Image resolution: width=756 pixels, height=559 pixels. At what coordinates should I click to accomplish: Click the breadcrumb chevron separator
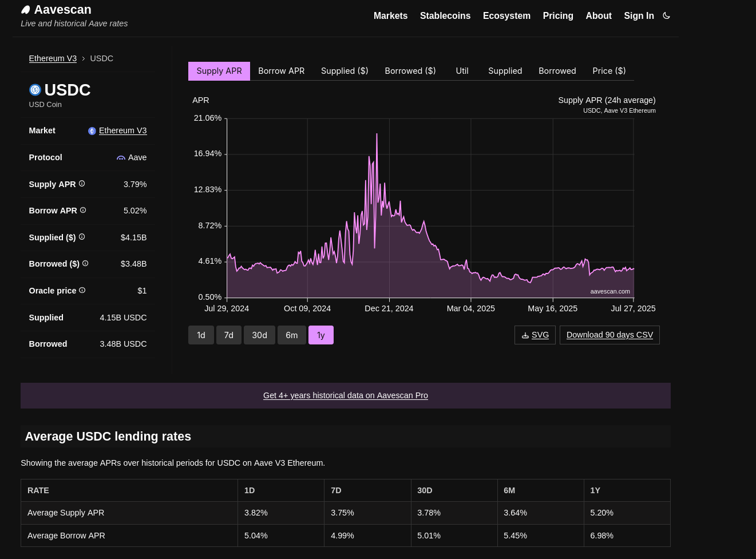click(84, 58)
